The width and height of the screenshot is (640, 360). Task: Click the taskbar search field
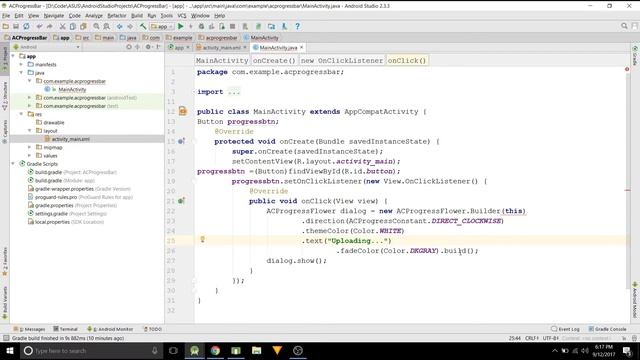pyautogui.click(x=91, y=351)
